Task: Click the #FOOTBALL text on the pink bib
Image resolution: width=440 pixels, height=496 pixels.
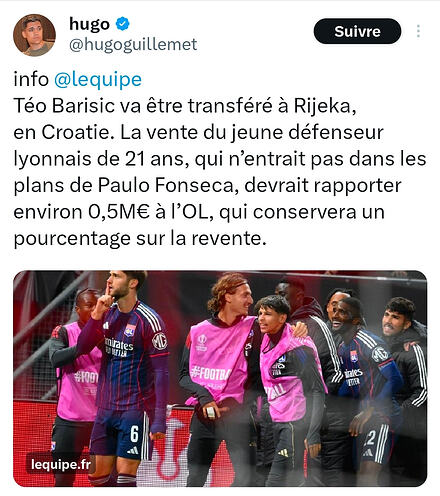Action: 210,373
